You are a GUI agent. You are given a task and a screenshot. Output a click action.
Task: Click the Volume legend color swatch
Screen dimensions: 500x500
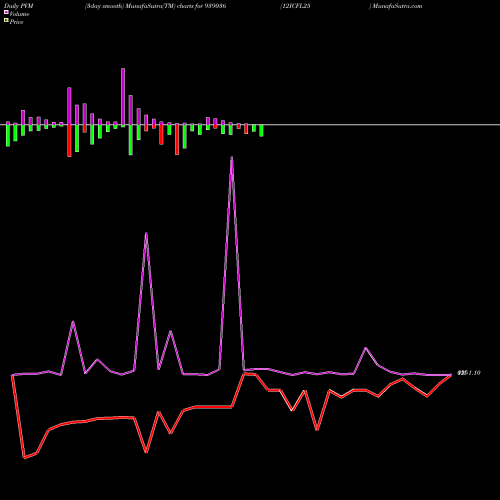click(x=6, y=12)
